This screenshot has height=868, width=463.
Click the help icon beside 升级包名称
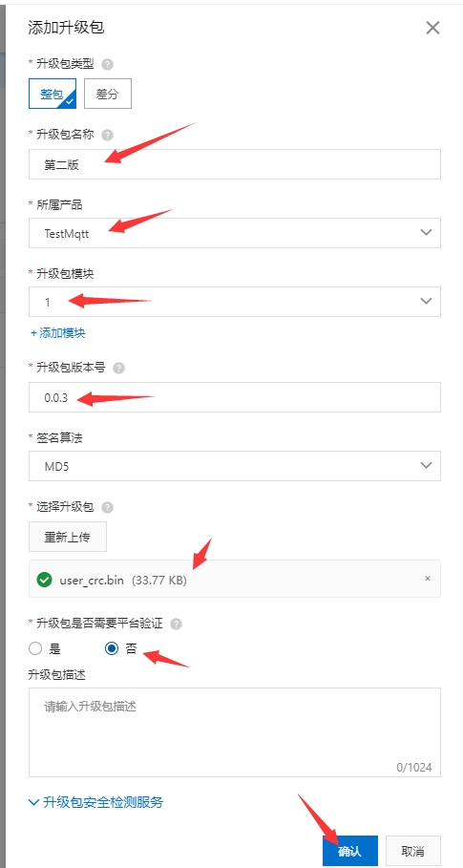[108, 135]
